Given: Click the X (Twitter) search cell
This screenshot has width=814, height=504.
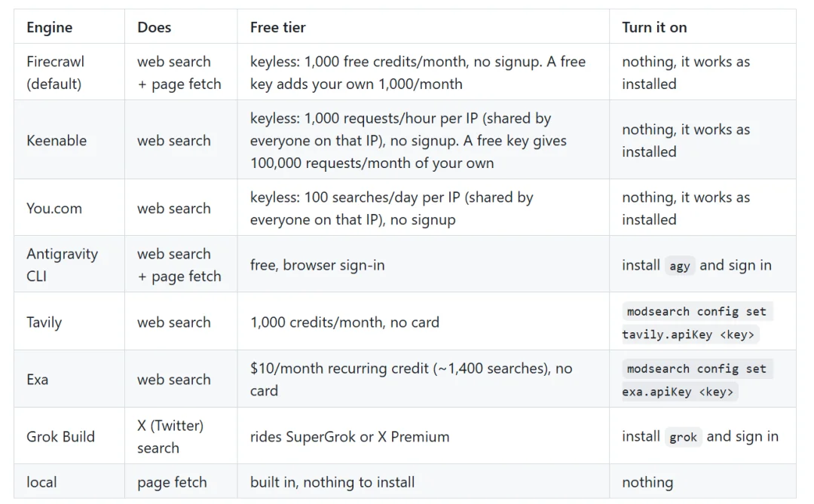Looking at the screenshot, I should pyautogui.click(x=170, y=436).
